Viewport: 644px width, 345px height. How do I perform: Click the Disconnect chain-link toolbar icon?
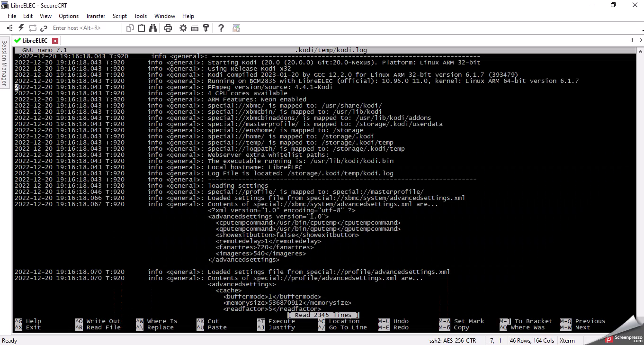[x=44, y=28]
